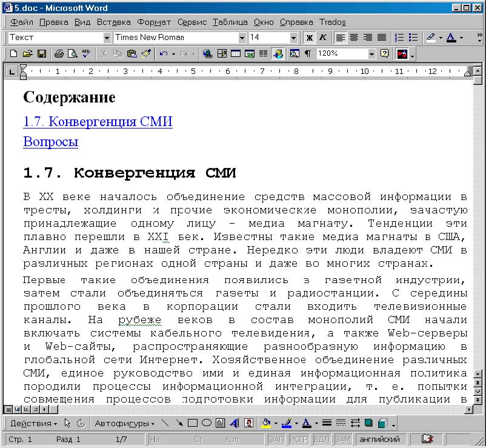The height and width of the screenshot is (448, 486).
Task: Select the Oval drawing tool
Action: (207, 423)
